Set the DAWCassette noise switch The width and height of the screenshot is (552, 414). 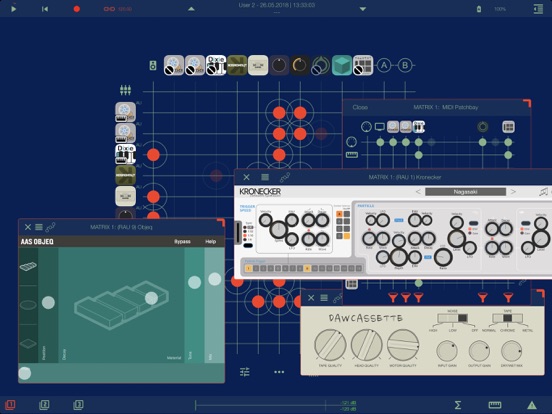(453, 318)
